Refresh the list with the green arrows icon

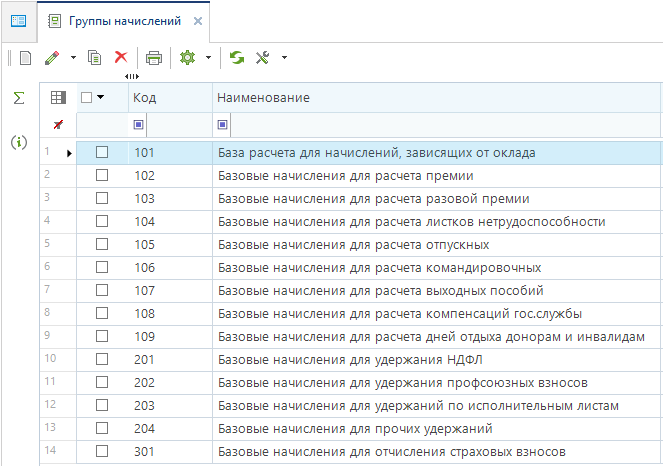[237, 58]
